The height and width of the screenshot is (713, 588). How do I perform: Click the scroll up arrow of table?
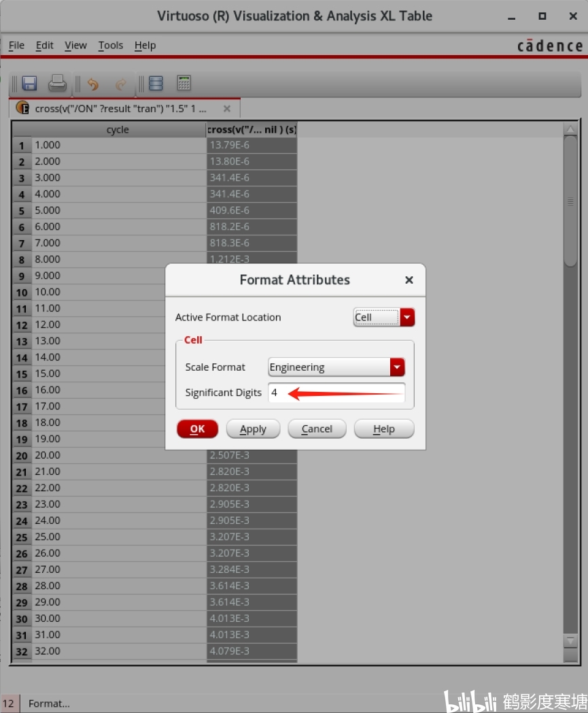[570, 129]
